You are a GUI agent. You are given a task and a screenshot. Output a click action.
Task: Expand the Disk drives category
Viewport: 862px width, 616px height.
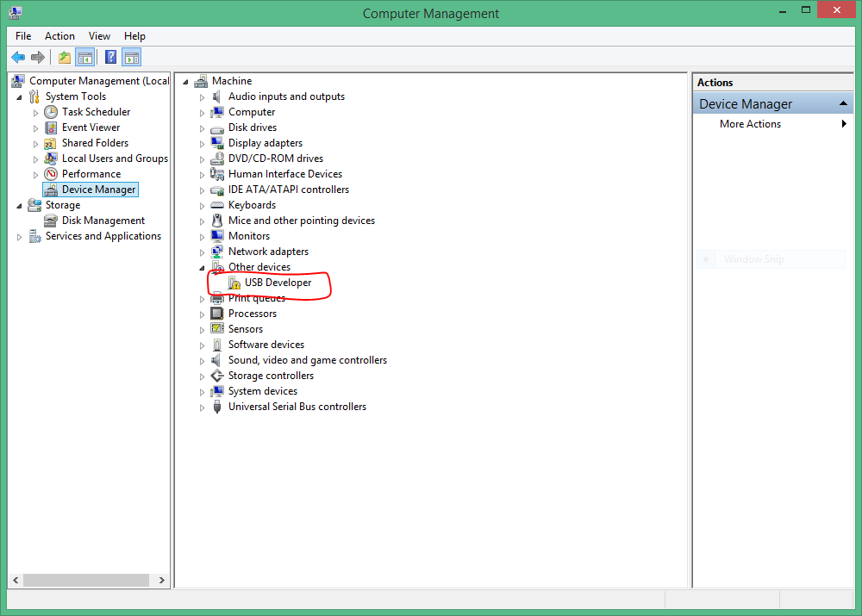pos(202,128)
